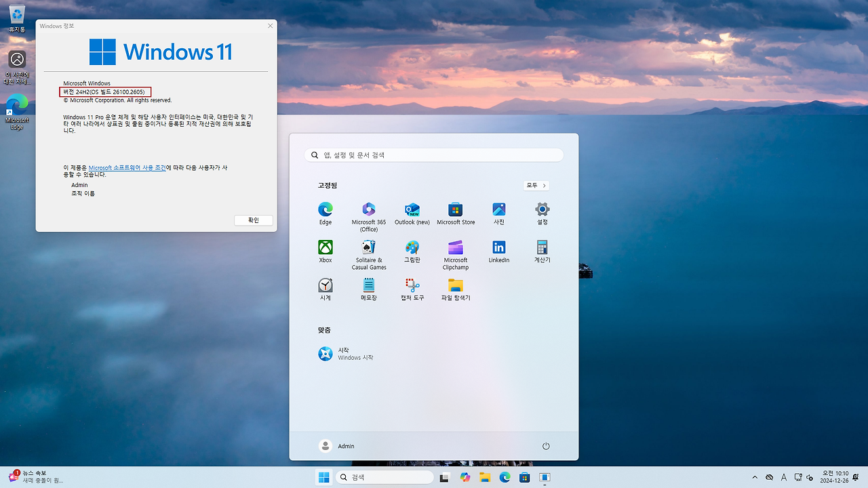Launch Microsoft Edge from the taskbar
This screenshot has width=868, height=488.
tap(505, 477)
